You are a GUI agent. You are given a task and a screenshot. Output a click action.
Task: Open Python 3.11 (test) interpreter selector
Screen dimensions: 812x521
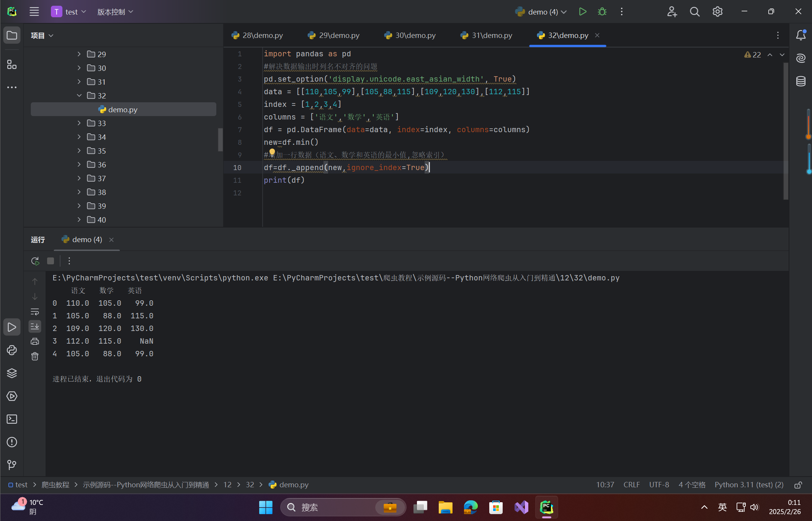tap(749, 485)
